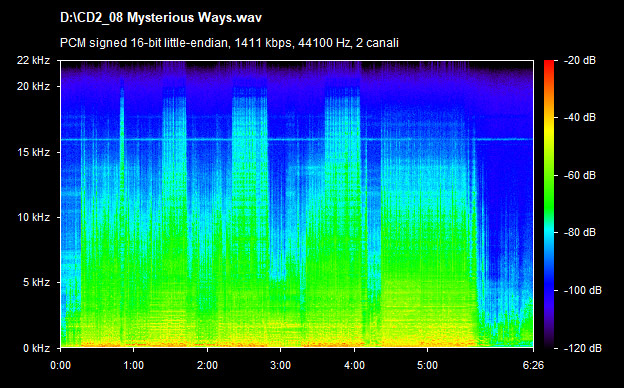The image size is (624, 388).
Task: Select the 1:00 time axis marker
Action: [x=134, y=365]
